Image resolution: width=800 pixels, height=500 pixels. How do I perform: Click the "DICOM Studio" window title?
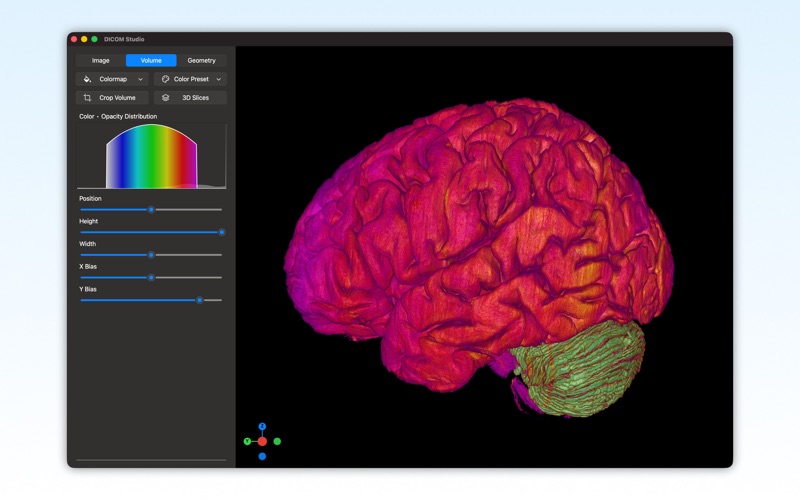click(x=124, y=39)
